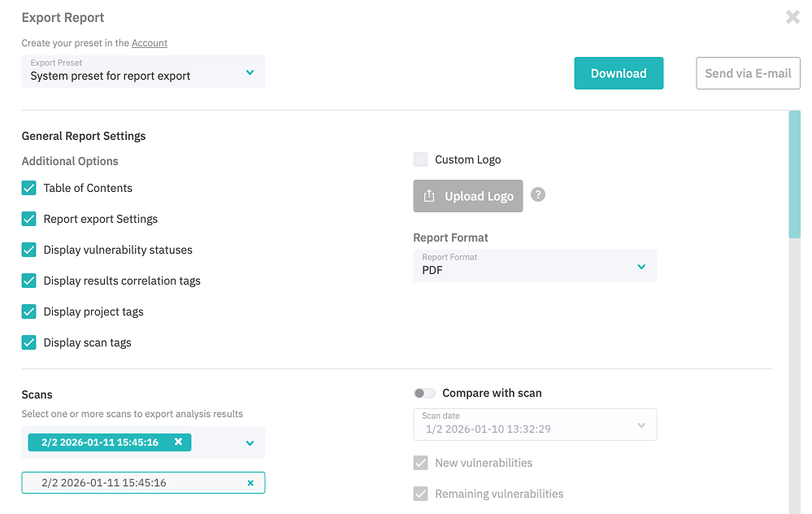Disable Display scan tags

(x=29, y=342)
